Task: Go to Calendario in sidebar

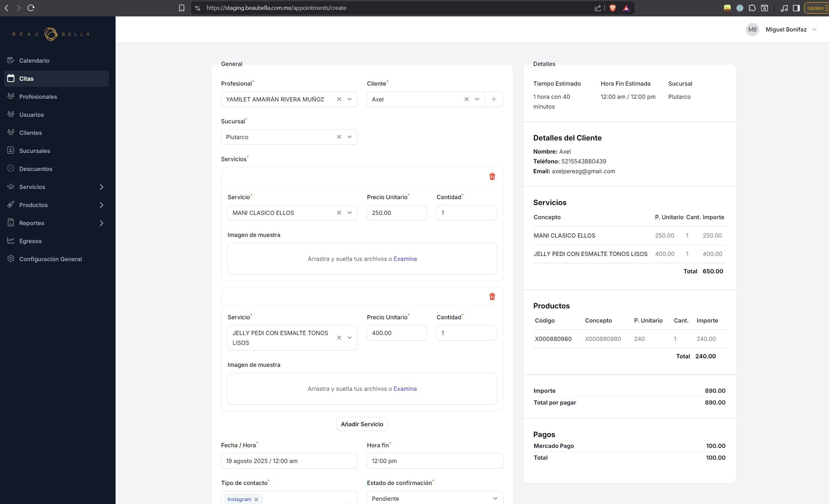Action: (x=34, y=60)
